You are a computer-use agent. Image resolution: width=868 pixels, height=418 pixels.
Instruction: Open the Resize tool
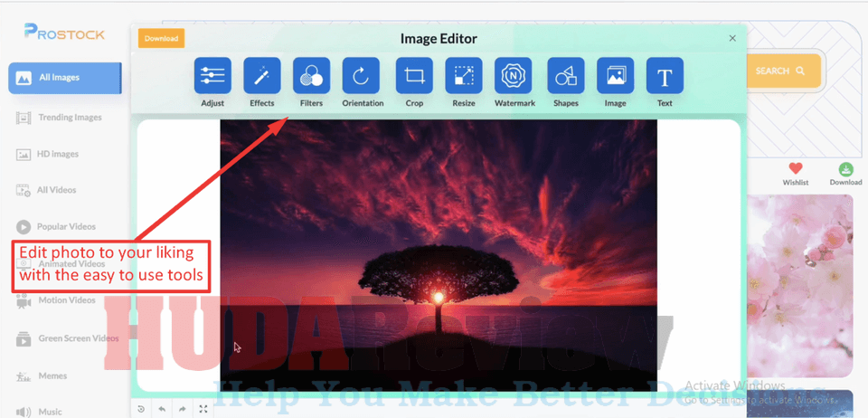(x=463, y=76)
